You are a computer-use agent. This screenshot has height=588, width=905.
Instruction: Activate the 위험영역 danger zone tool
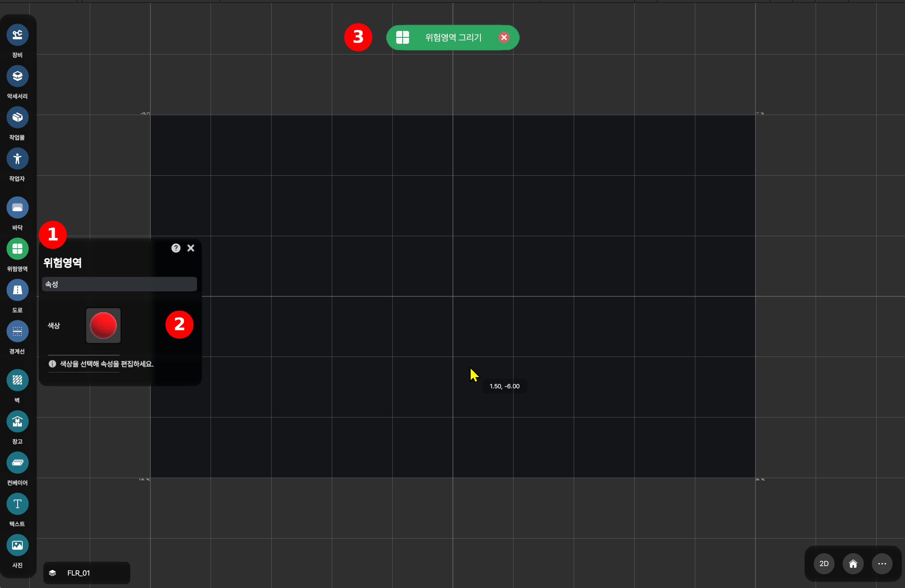point(17,249)
